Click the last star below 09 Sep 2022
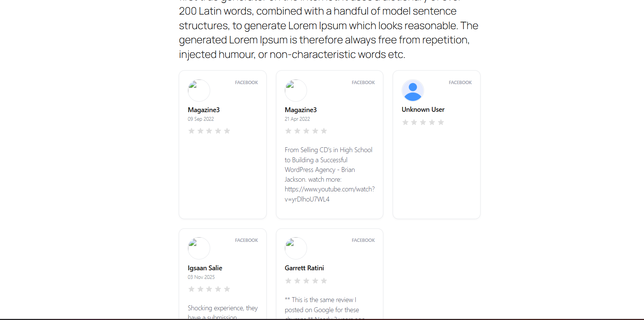Viewport: 644px width, 320px height. coord(227,131)
